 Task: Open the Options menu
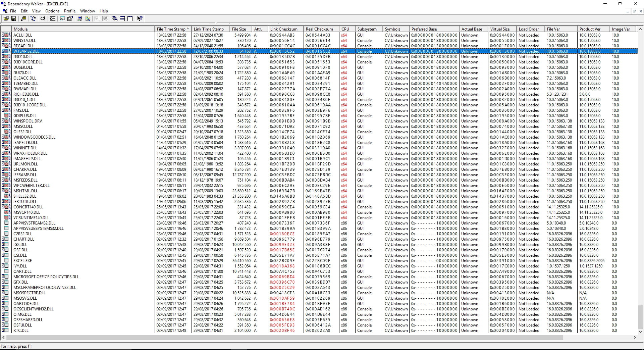click(x=52, y=11)
